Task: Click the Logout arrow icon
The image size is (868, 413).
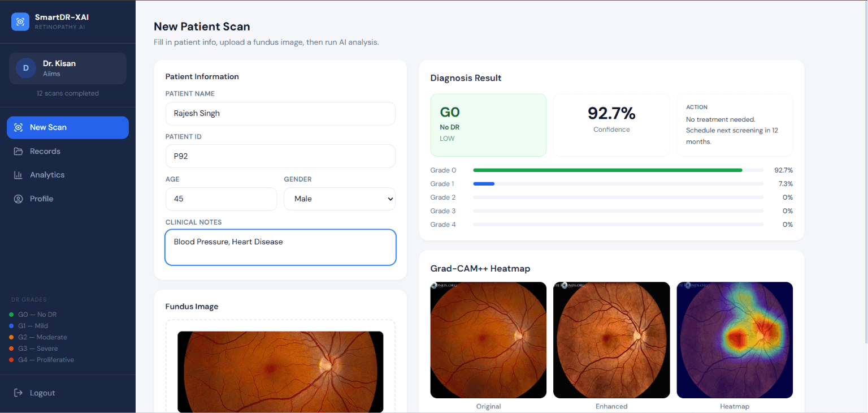Action: click(19, 393)
